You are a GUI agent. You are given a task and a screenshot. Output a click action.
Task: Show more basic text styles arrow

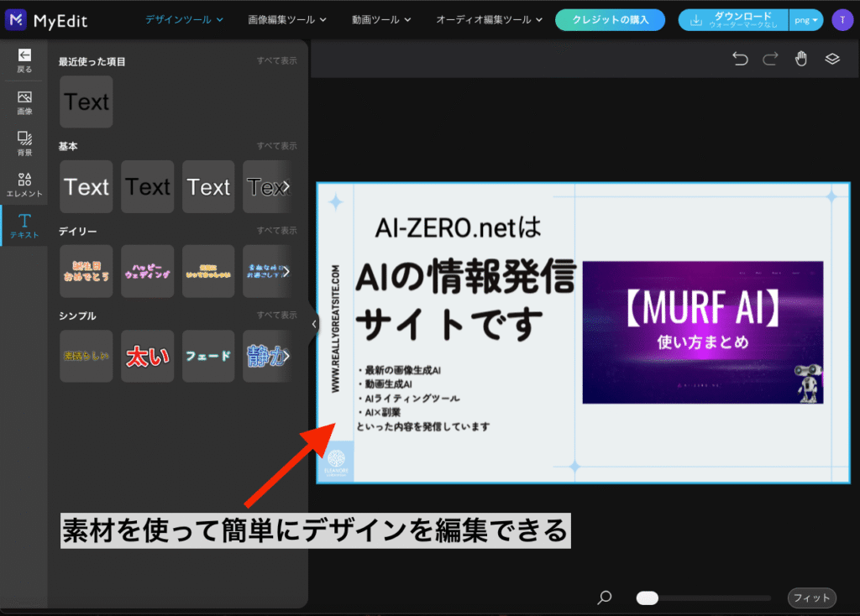[286, 187]
